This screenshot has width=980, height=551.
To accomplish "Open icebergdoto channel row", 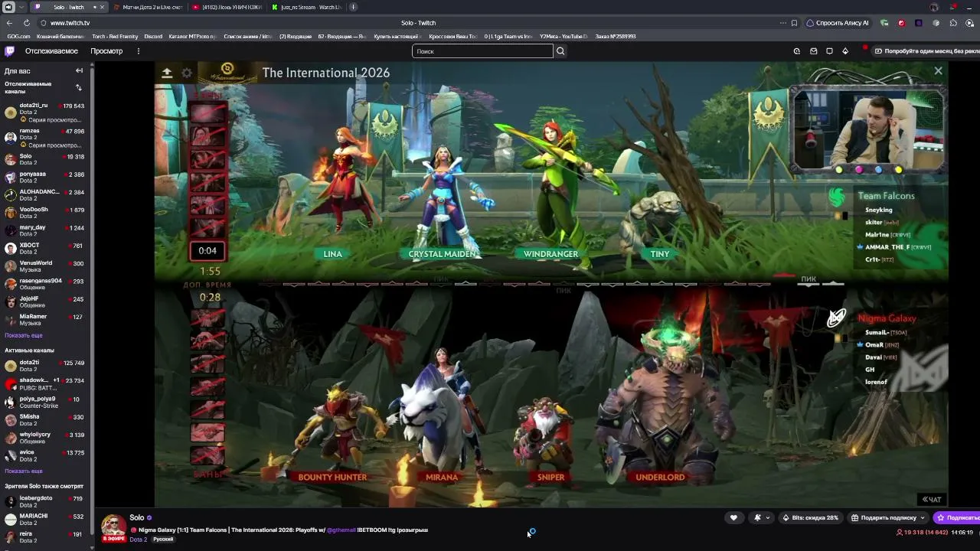I will coord(44,501).
